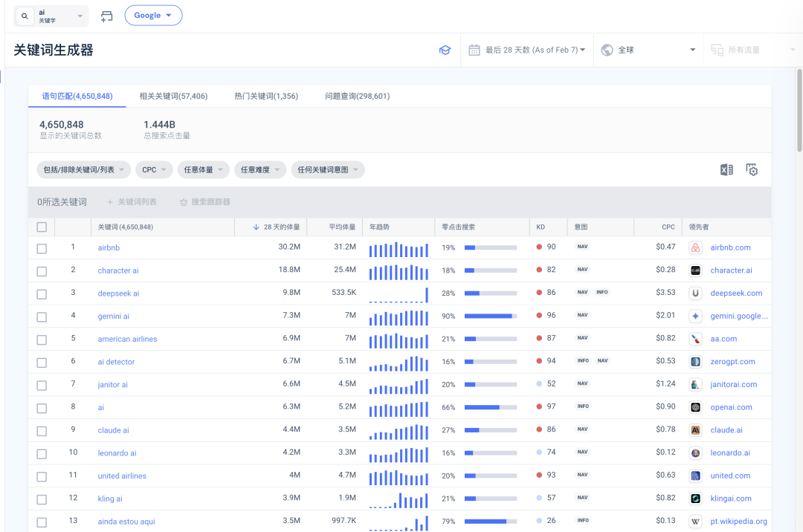Viewport: 803px width, 532px height.
Task: Click the Wikipedia icon in the last row
Action: click(695, 521)
